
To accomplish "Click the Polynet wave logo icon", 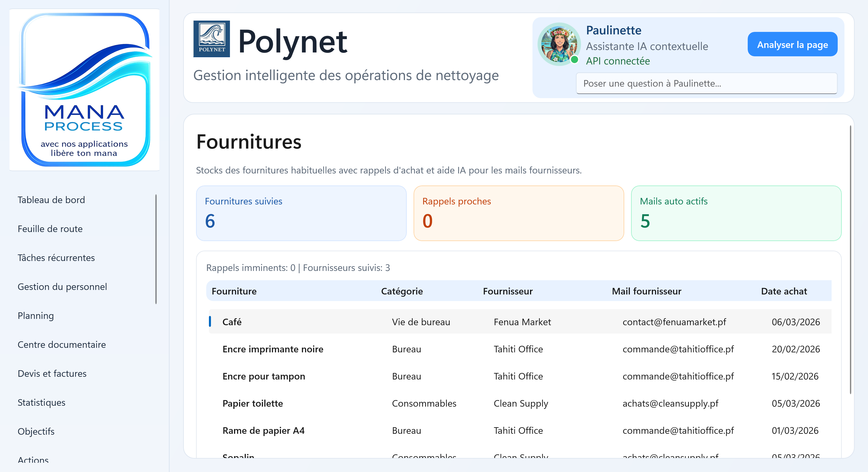I will pos(211,39).
